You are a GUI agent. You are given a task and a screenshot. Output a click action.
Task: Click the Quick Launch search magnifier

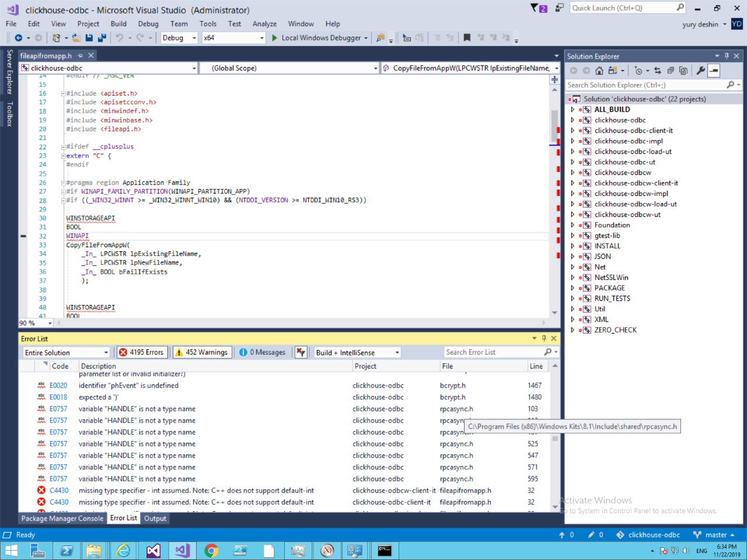(x=680, y=8)
